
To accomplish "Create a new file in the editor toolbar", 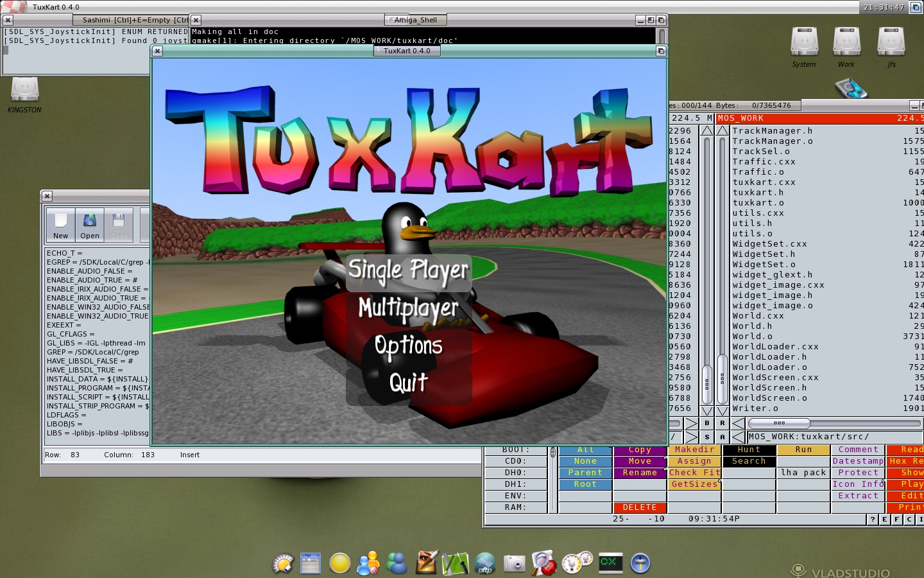I will (60, 225).
